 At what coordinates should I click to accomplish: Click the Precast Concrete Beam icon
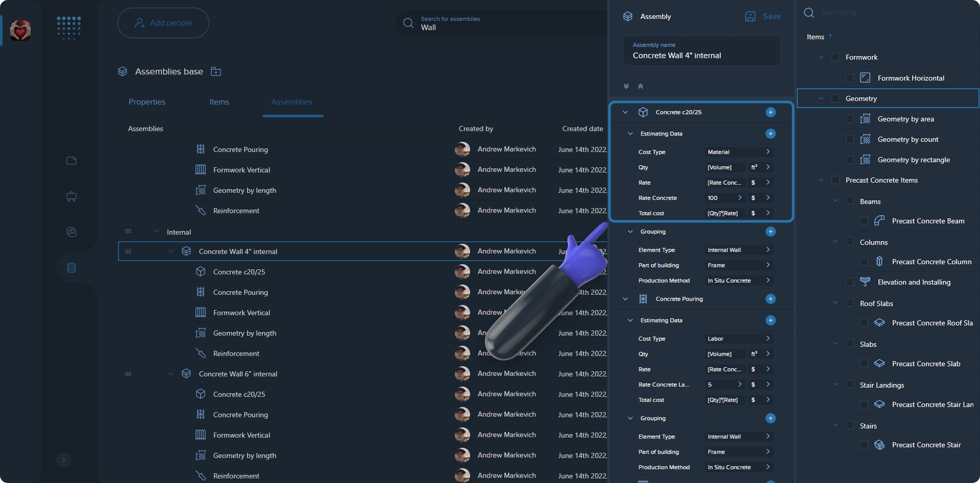(x=879, y=221)
